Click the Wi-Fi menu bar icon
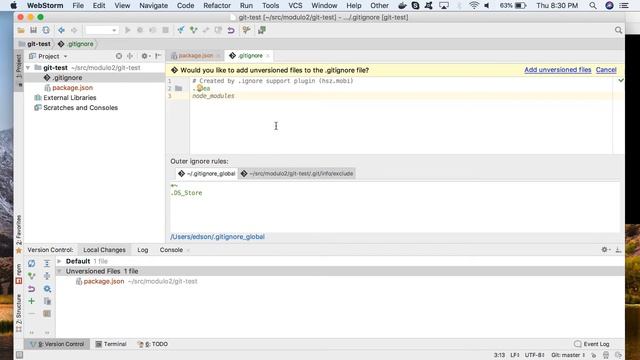The image size is (640, 360). 473,5
